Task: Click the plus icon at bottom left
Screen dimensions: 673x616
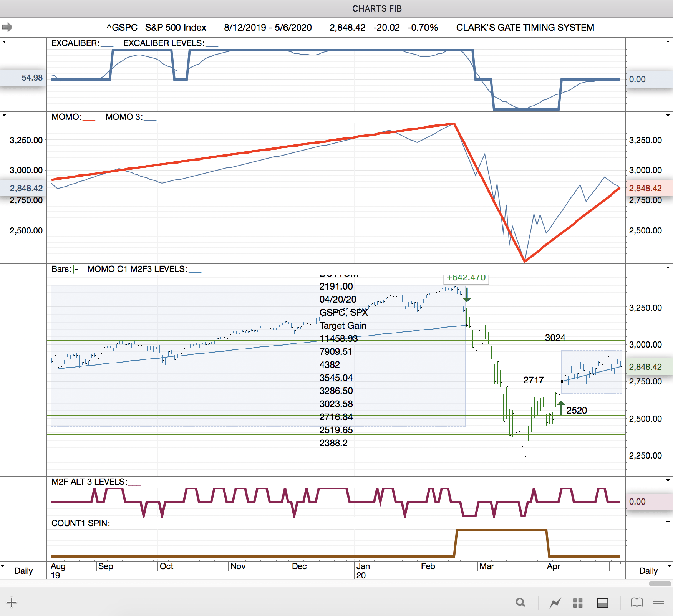Action: tap(12, 602)
